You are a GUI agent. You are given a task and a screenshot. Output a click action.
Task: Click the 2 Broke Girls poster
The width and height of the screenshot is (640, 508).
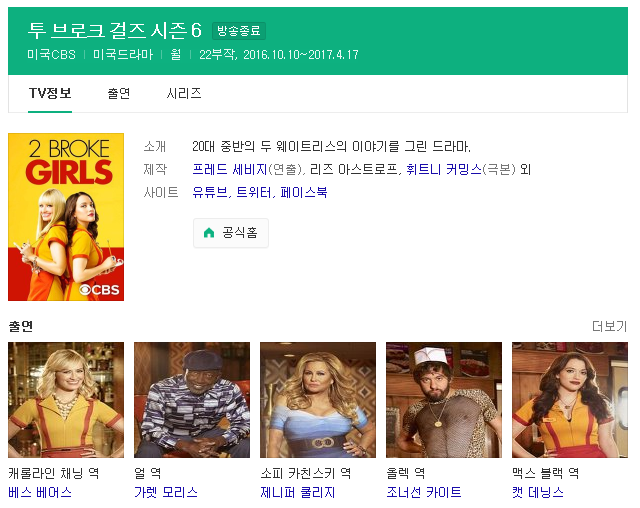pos(66,217)
